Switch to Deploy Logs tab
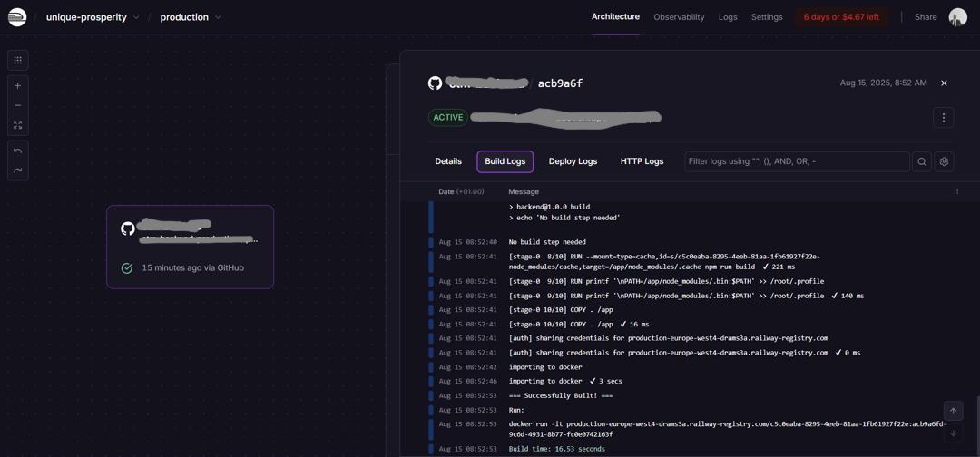This screenshot has width=980, height=457. [x=573, y=161]
